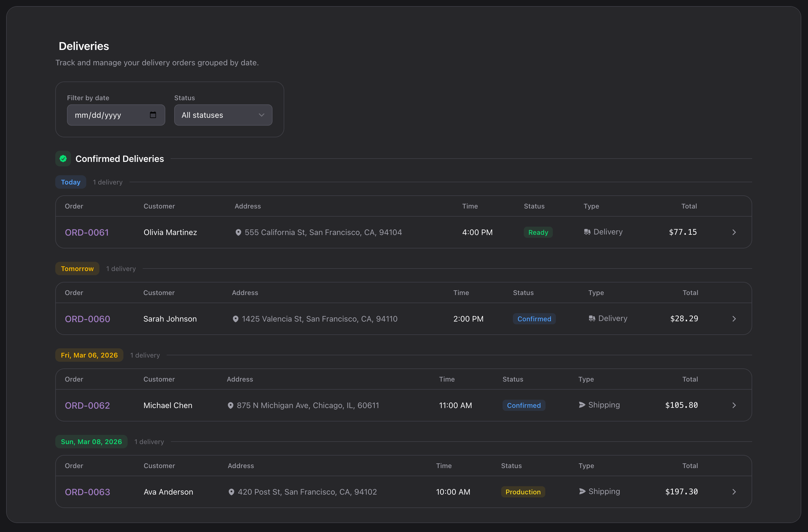
Task: Select the location pin icon for 555 California St
Action: pyautogui.click(x=239, y=233)
